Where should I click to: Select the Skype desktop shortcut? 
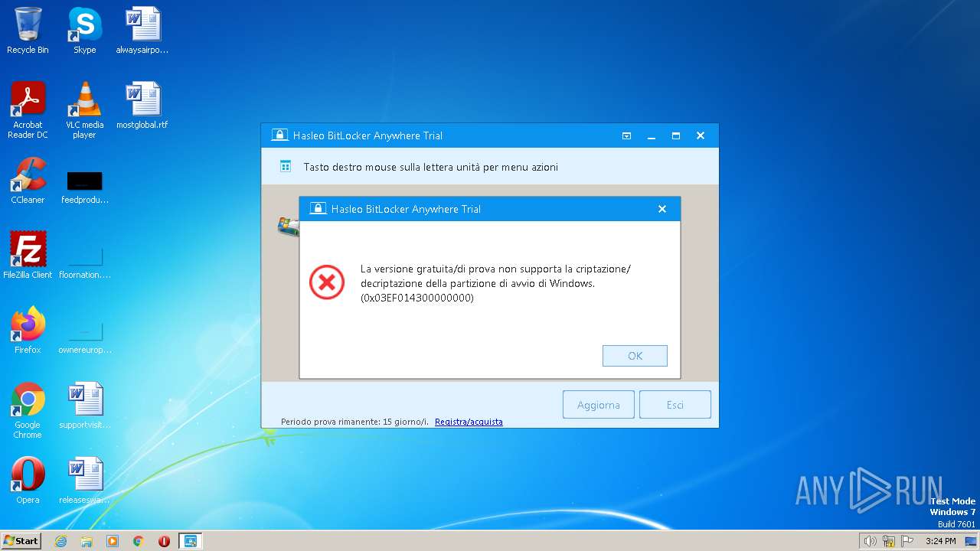pos(84,31)
